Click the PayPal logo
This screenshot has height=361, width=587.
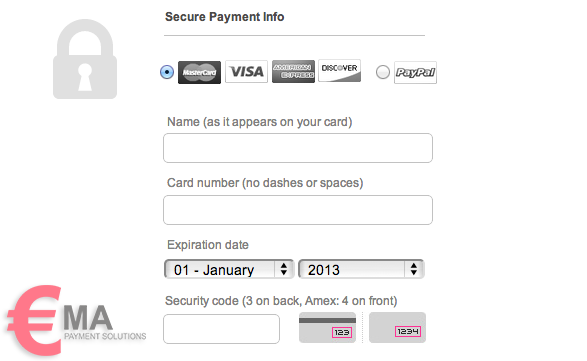pyautogui.click(x=415, y=72)
